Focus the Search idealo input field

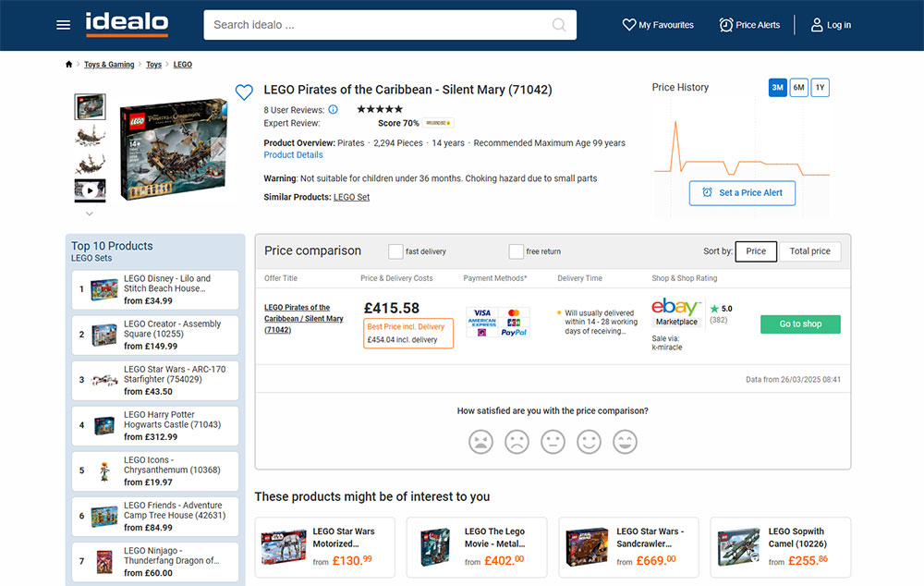390,25
